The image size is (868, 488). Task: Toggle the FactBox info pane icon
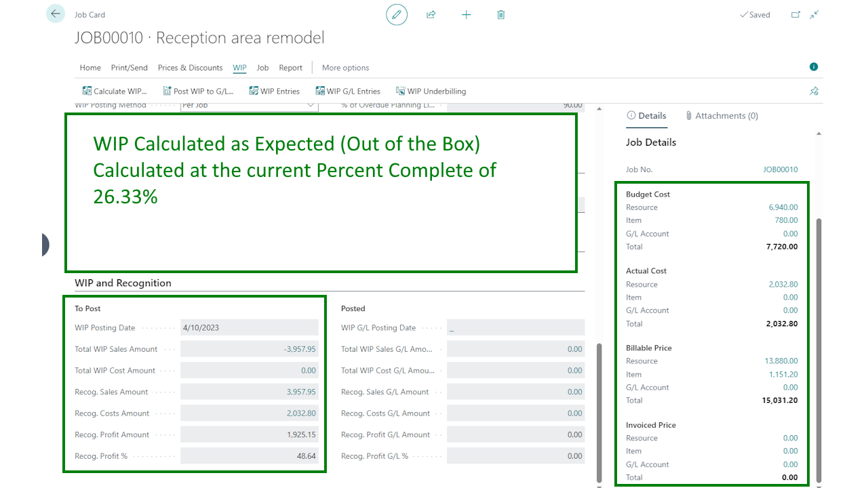click(814, 67)
